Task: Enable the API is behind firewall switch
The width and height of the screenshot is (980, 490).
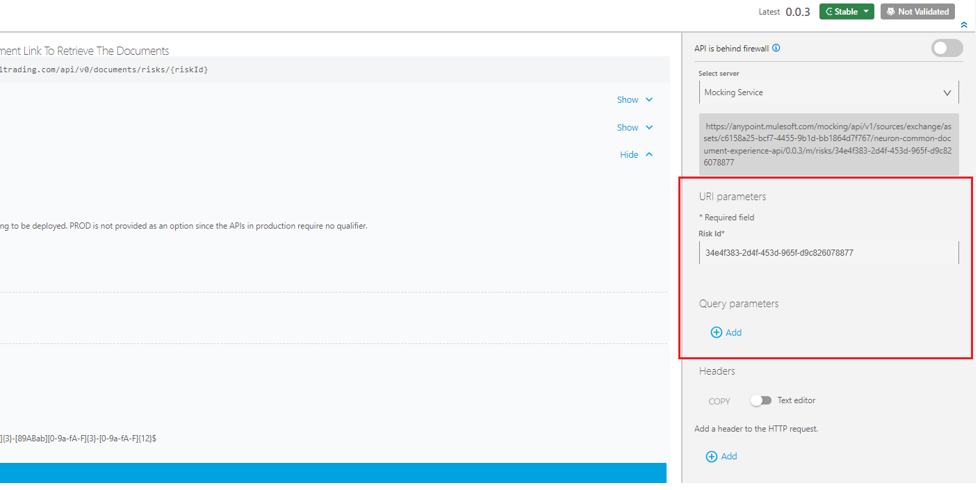Action: pos(947,48)
